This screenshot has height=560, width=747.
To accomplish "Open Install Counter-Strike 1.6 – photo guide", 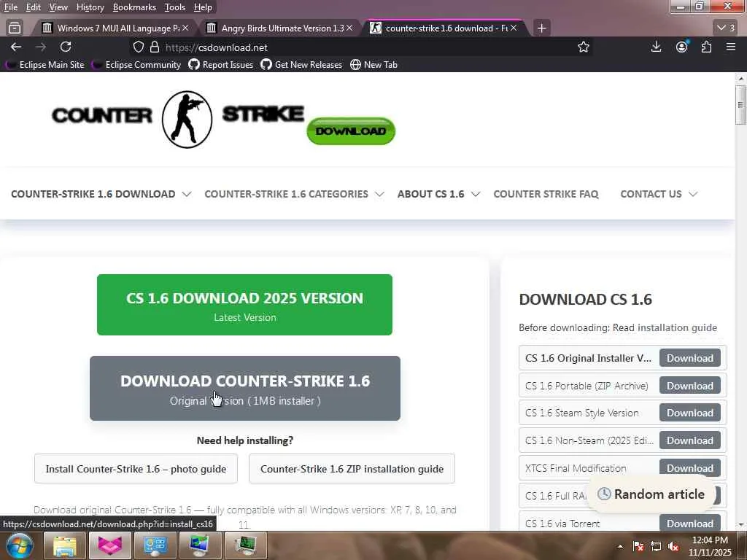I will click(136, 469).
